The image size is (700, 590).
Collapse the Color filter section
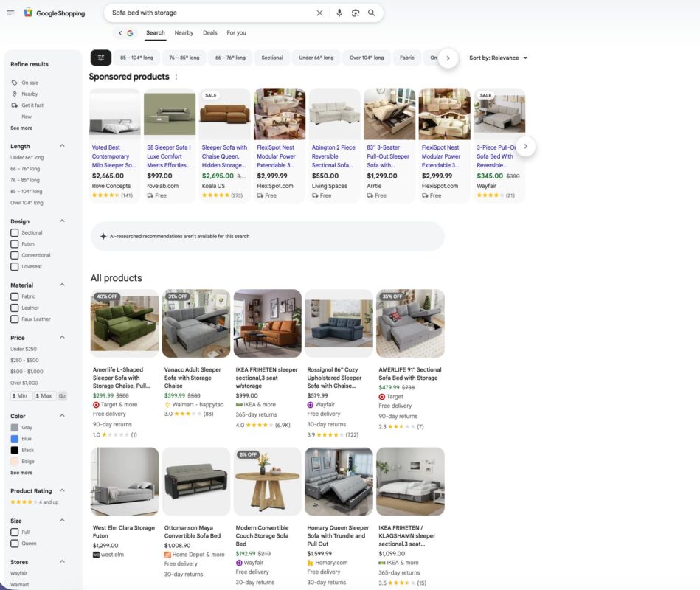pyautogui.click(x=62, y=415)
